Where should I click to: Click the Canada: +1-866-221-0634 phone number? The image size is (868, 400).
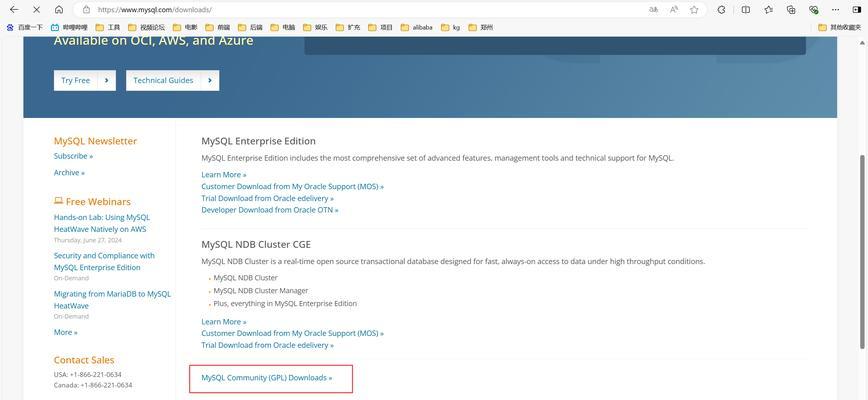pyautogui.click(x=93, y=385)
